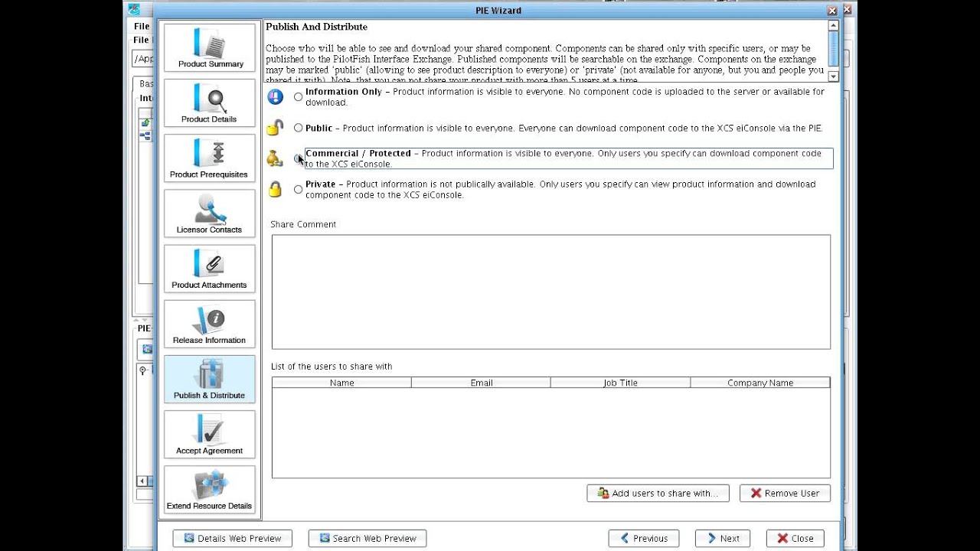Screen dimensions: 980x551
Task: Click Add users to share with button
Action: click(658, 494)
